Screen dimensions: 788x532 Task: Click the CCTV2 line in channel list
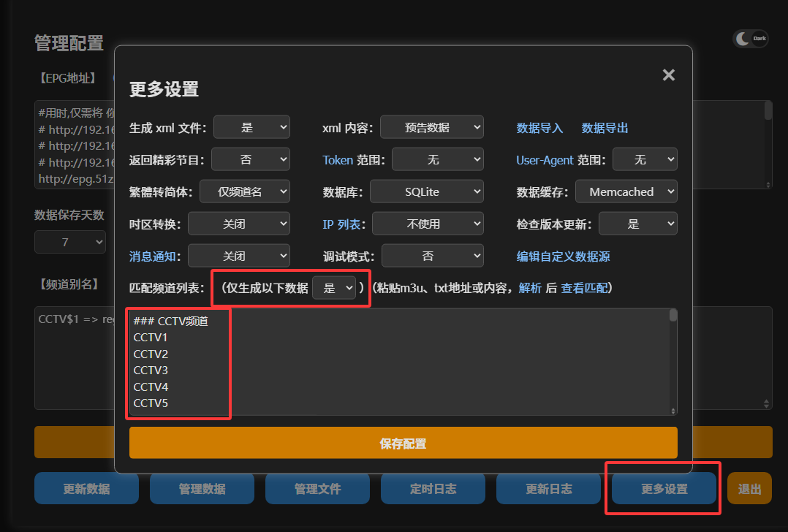pos(151,354)
